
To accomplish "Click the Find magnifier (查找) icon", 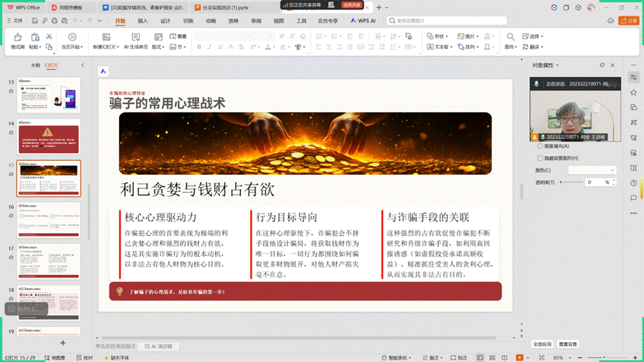I will [510, 37].
